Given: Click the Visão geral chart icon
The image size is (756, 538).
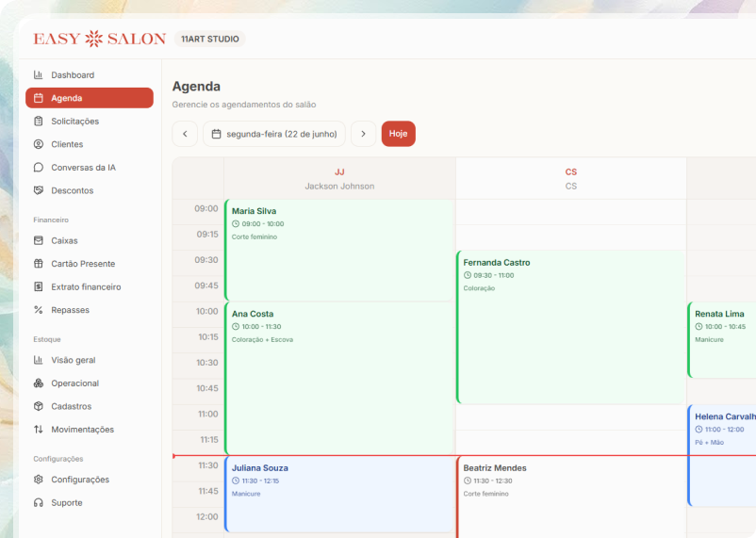Looking at the screenshot, I should [38, 360].
